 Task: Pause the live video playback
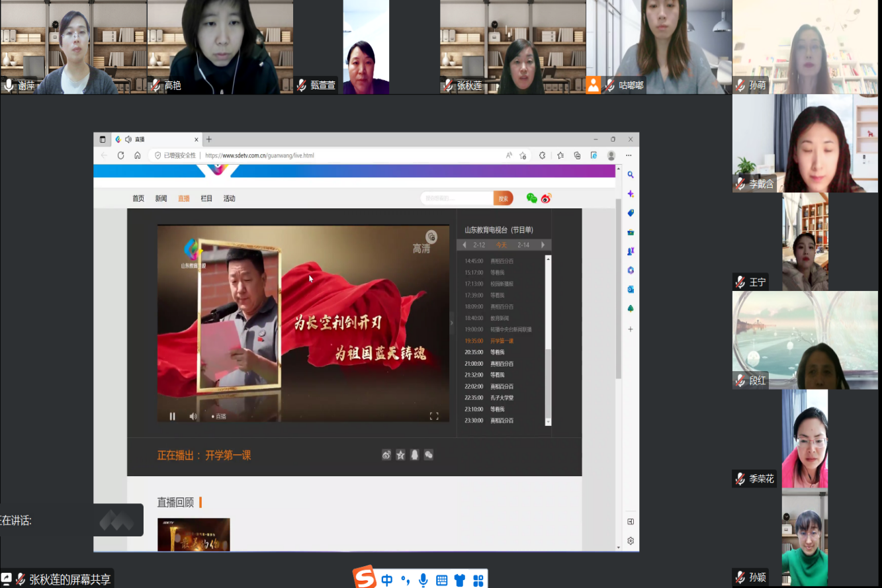click(x=173, y=416)
